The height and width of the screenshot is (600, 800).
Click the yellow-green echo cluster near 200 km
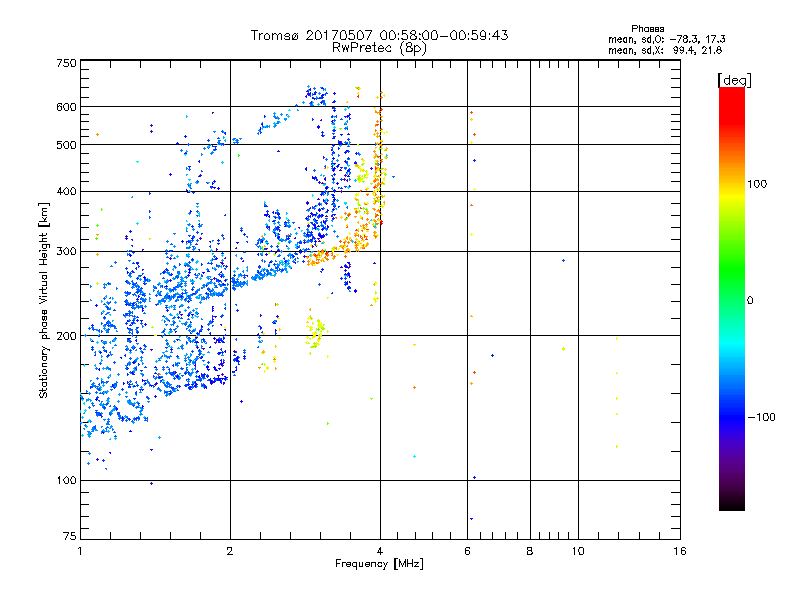point(315,331)
